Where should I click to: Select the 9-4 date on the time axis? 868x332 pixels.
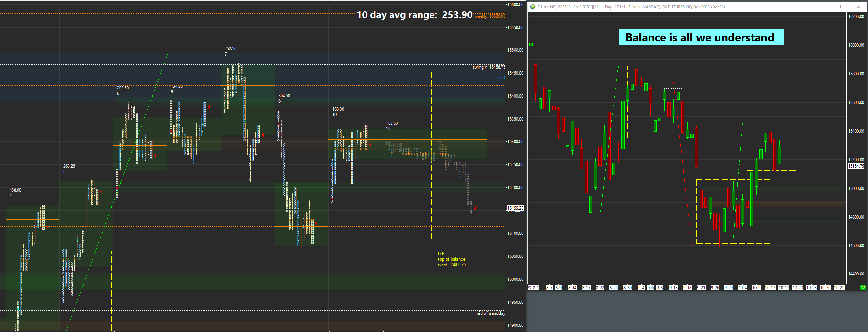tap(641, 288)
